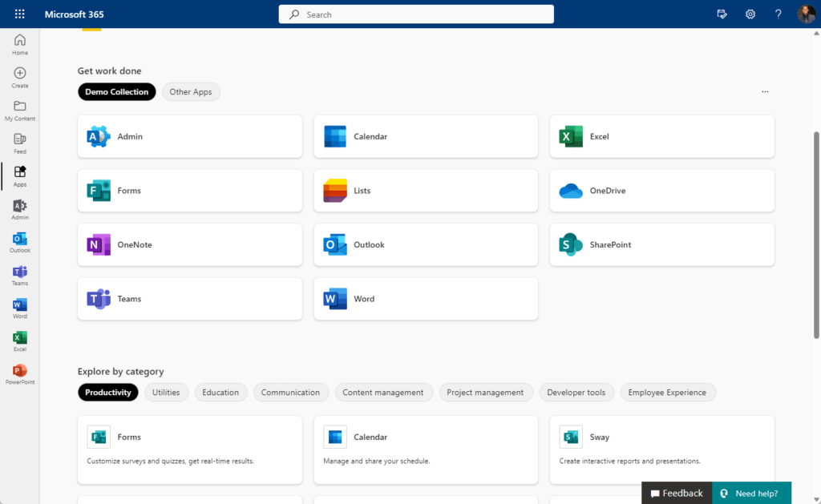Open Word card in Demo Collection
The image size is (821, 504).
click(x=426, y=299)
